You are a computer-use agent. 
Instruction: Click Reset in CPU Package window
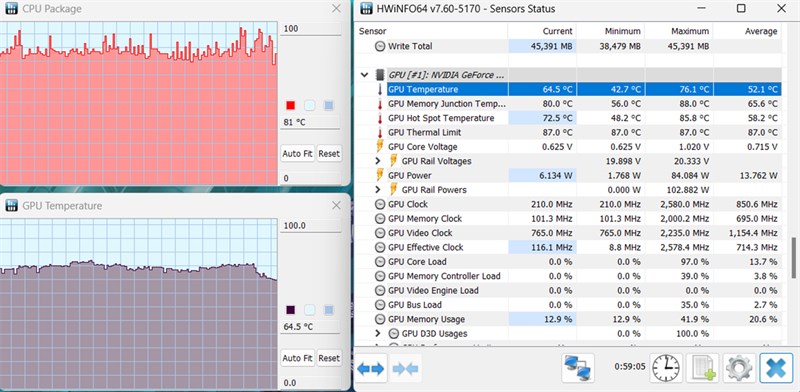(329, 153)
